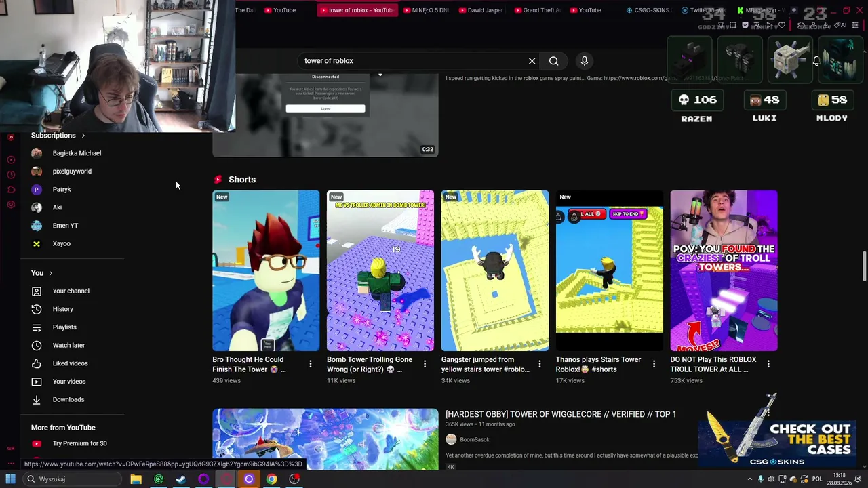The height and width of the screenshot is (488, 868).
Task: Play the Thanos Stairs Tower short thumbnail
Action: pos(610,271)
